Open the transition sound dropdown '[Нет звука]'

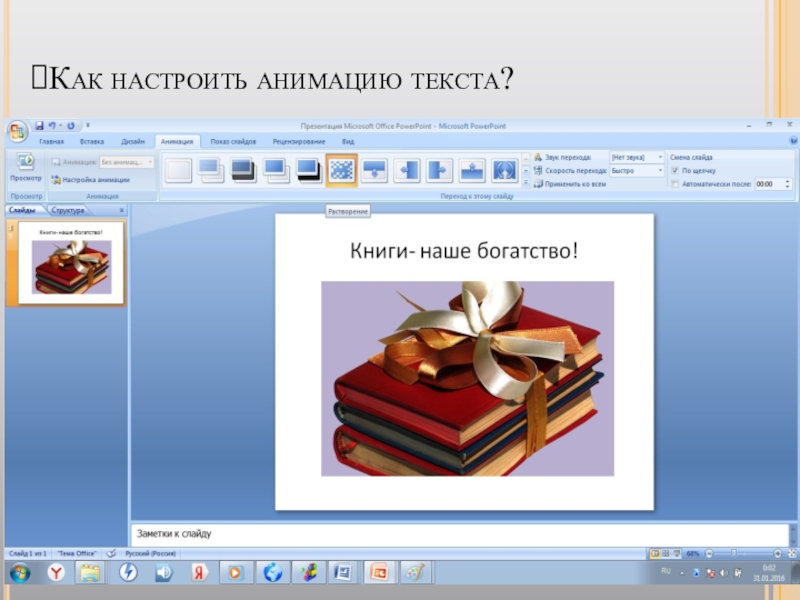pos(636,157)
